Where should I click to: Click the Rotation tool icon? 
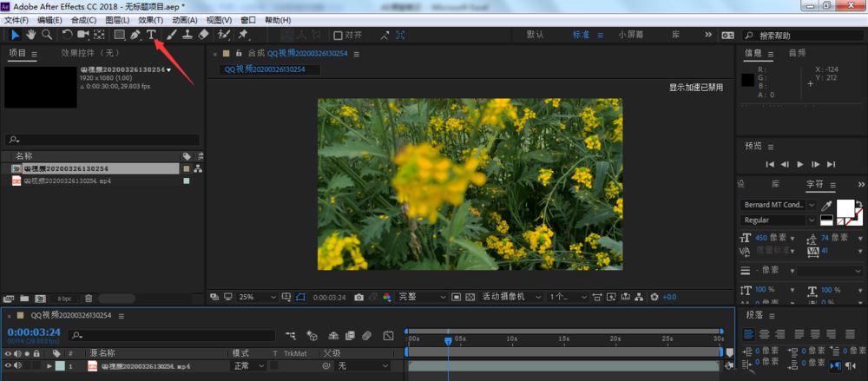68,35
